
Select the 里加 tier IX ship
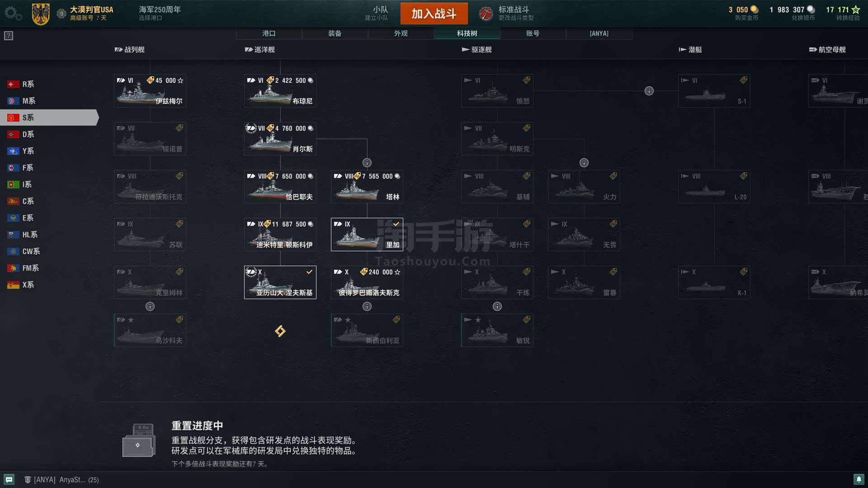tap(367, 235)
